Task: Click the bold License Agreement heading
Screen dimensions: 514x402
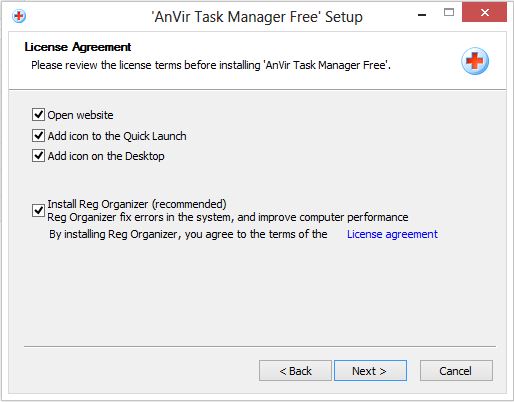Action: tap(78, 47)
